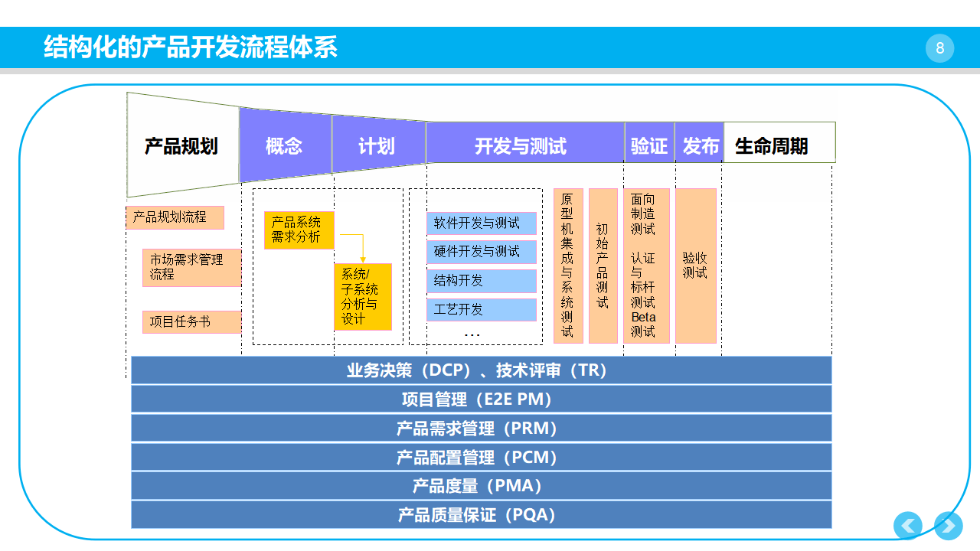The width and height of the screenshot is (980, 551).
Task: Click the 面向制造测试 vertical box
Action: click(x=646, y=266)
